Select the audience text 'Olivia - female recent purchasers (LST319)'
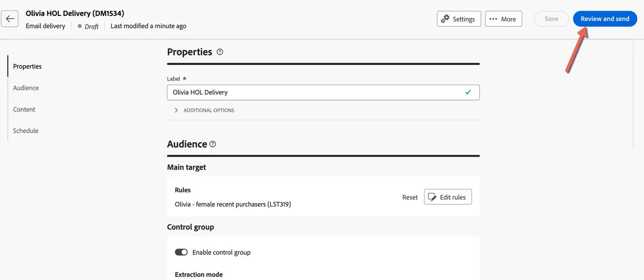This screenshot has width=644, height=280. [233, 204]
